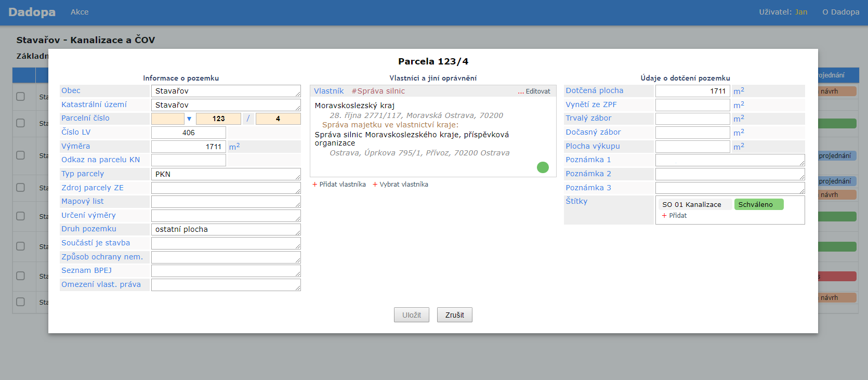Add a new tag with Přidat under Štítky
The height and width of the screenshot is (380, 868).
coord(674,216)
